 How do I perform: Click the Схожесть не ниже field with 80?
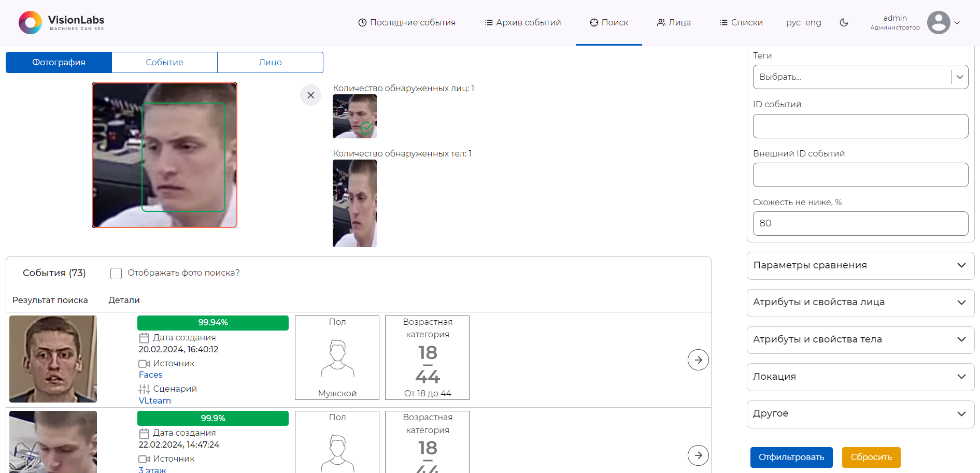pos(860,224)
